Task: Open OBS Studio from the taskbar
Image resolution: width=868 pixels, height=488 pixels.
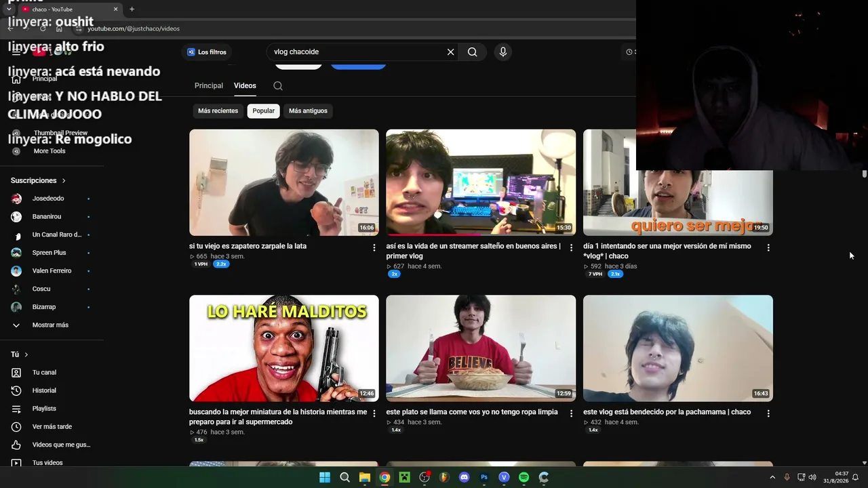Action: (425, 477)
